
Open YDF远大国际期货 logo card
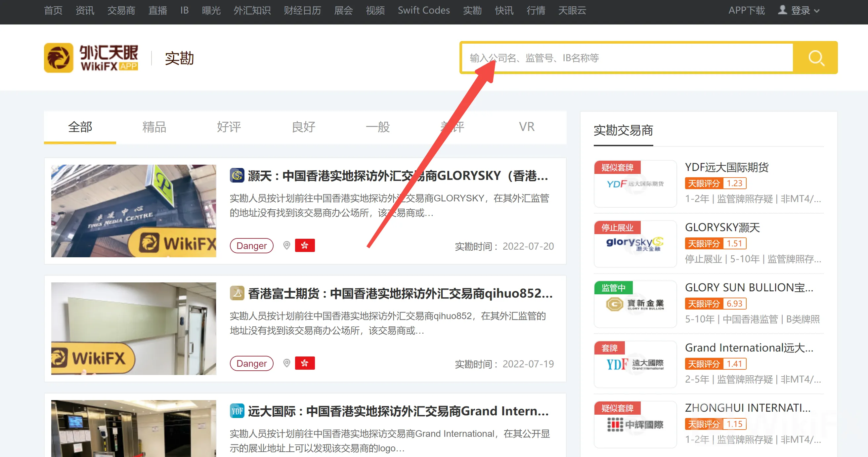click(x=635, y=184)
